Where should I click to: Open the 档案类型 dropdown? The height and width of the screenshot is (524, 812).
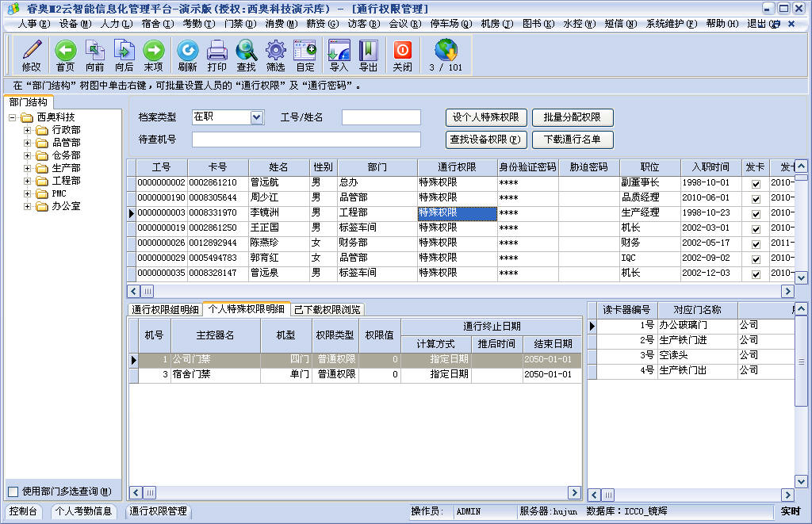tap(256, 117)
